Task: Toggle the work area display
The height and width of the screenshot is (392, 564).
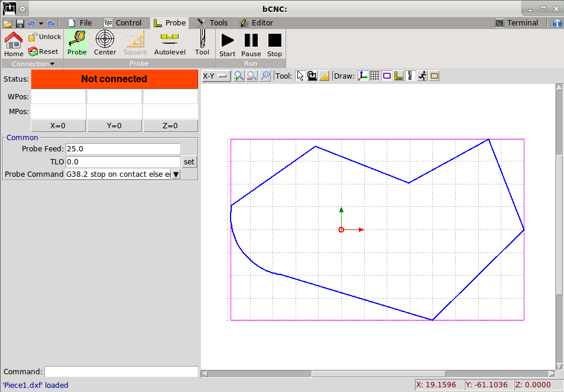Action: tap(435, 76)
